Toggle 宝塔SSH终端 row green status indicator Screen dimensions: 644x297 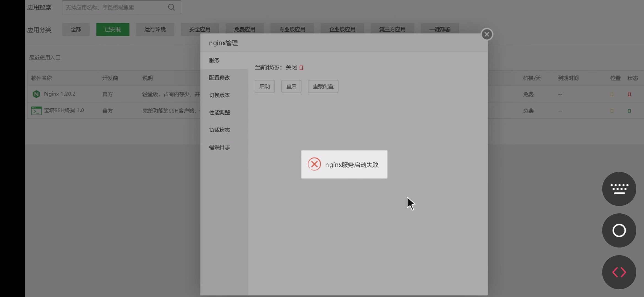[629, 111]
